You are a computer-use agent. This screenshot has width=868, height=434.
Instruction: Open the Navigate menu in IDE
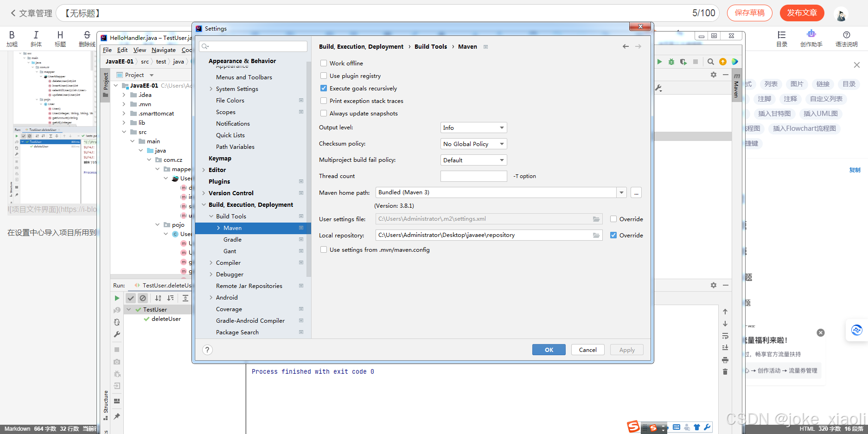164,50
